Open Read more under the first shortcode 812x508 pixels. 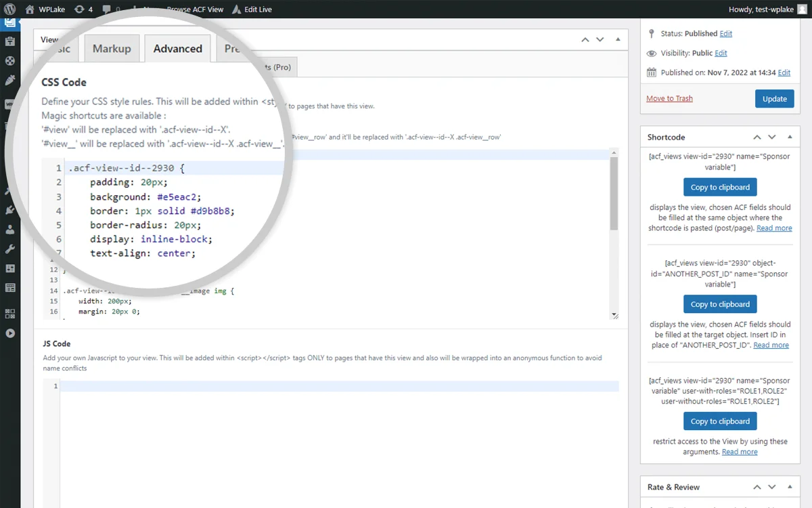(774, 228)
